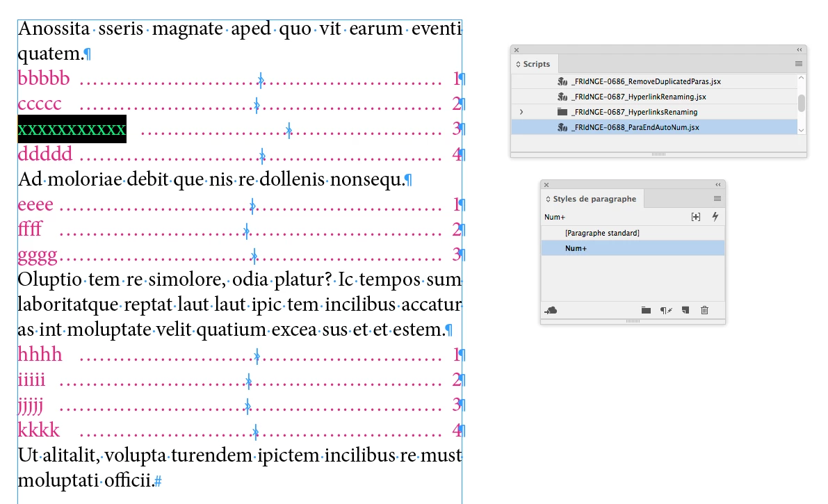This screenshot has width=828, height=504.
Task: Click the pink text ddddd
Action: (45, 154)
